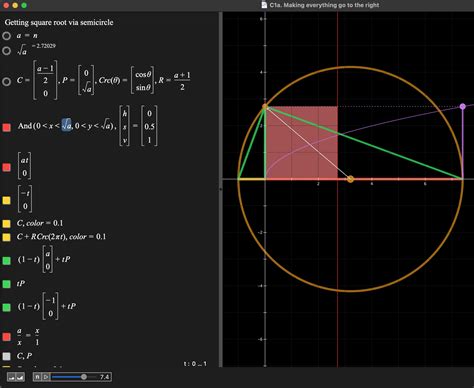Screen dimensions: 474x388
Task: Select the expression tP
Action: (x=21, y=284)
